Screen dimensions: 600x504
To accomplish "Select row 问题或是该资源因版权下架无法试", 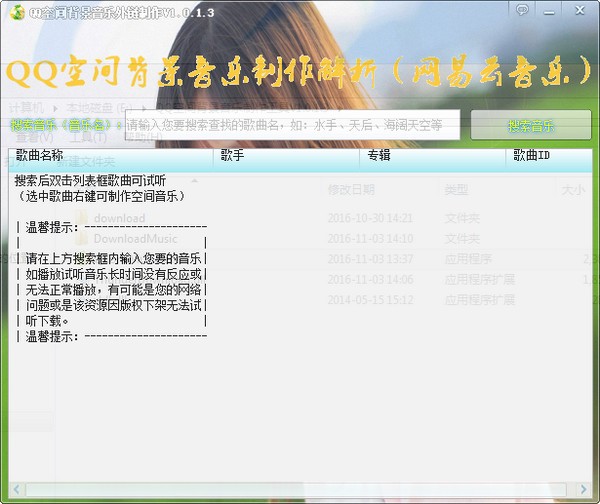I will point(112,305).
